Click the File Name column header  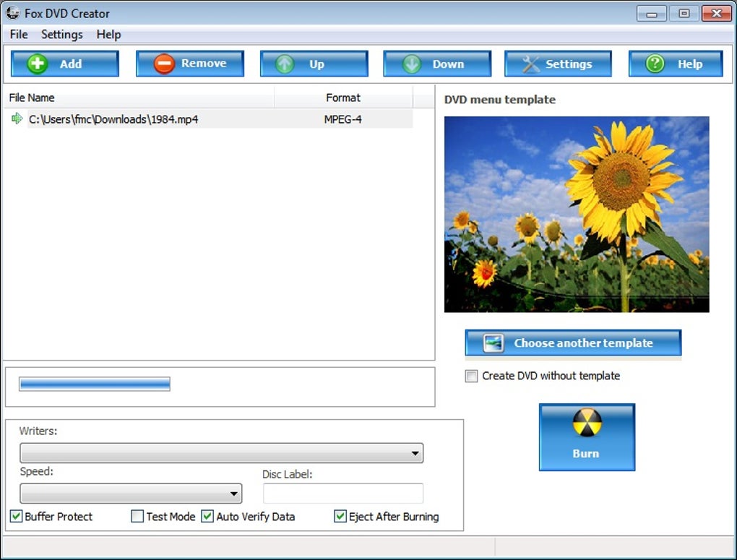click(139, 98)
